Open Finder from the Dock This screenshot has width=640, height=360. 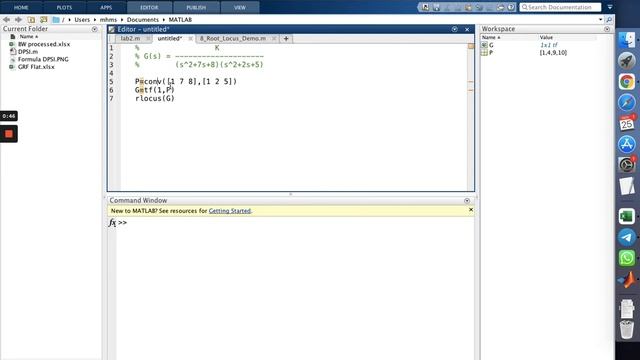coord(627,40)
